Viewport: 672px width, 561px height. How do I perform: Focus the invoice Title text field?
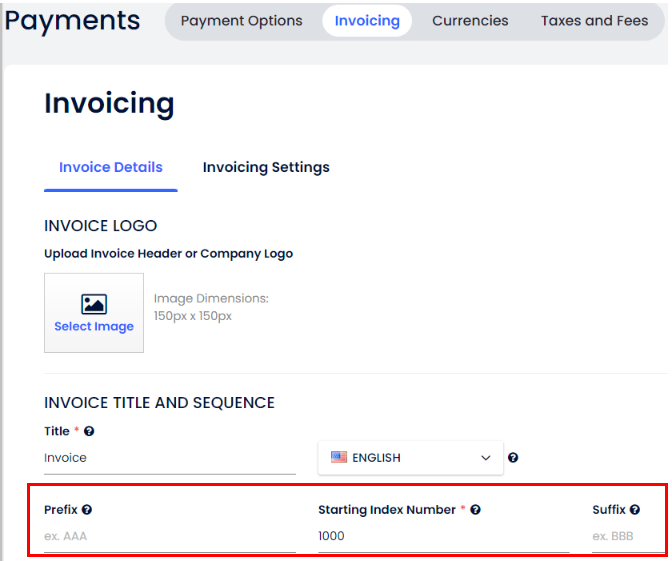click(x=169, y=458)
